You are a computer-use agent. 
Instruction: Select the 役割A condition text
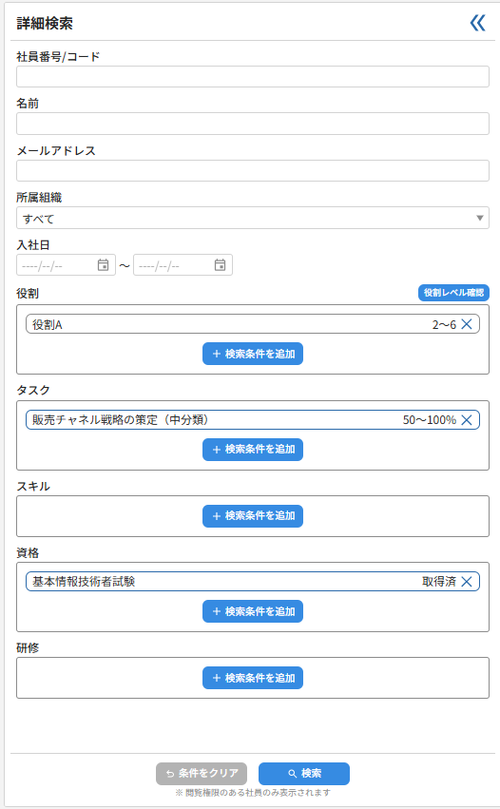(x=47, y=325)
